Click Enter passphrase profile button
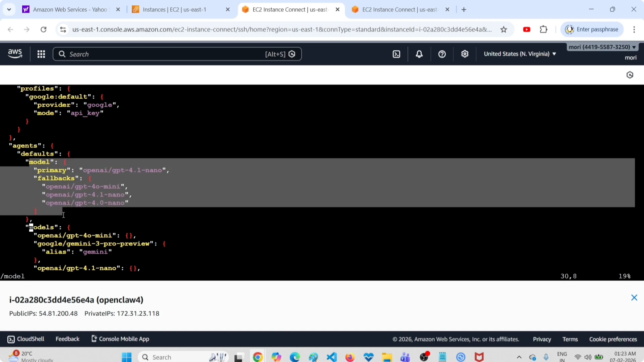Screen dimensions: 644x362 pyautogui.click(x=592, y=30)
